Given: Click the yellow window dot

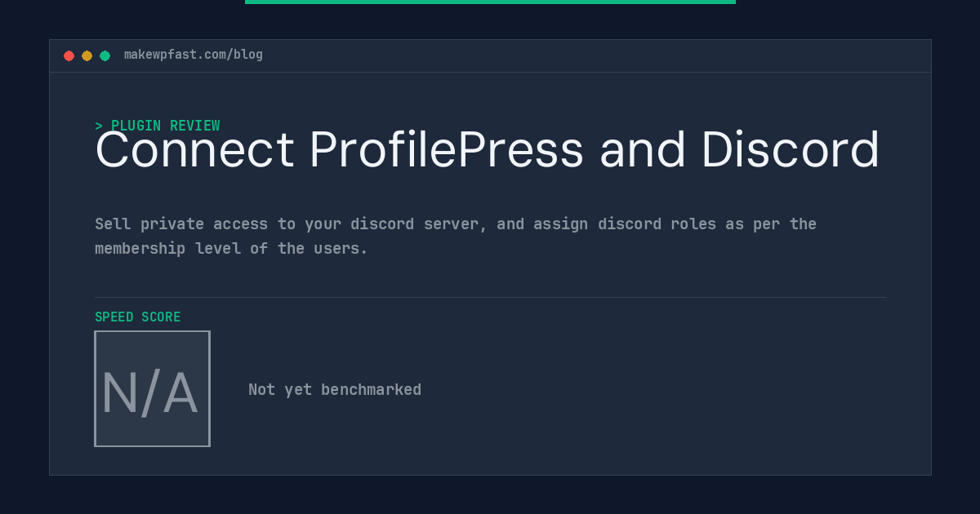Looking at the screenshot, I should [87, 55].
